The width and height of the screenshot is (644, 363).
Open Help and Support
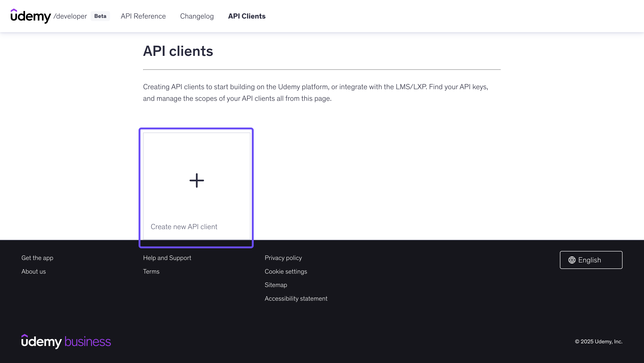tap(167, 257)
